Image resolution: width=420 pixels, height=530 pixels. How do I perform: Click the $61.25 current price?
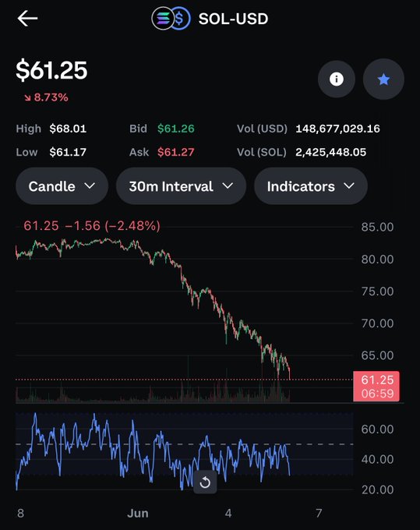[x=51, y=70]
